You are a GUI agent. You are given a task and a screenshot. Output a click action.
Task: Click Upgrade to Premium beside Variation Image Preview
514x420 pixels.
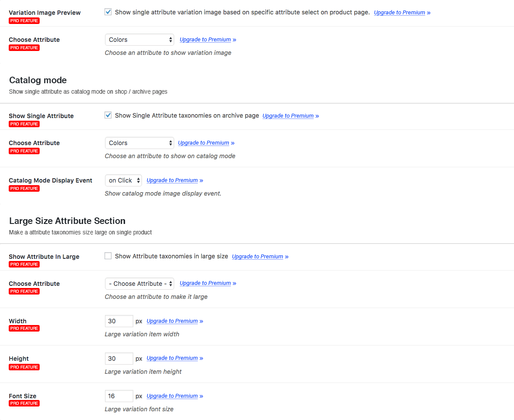[x=399, y=13]
